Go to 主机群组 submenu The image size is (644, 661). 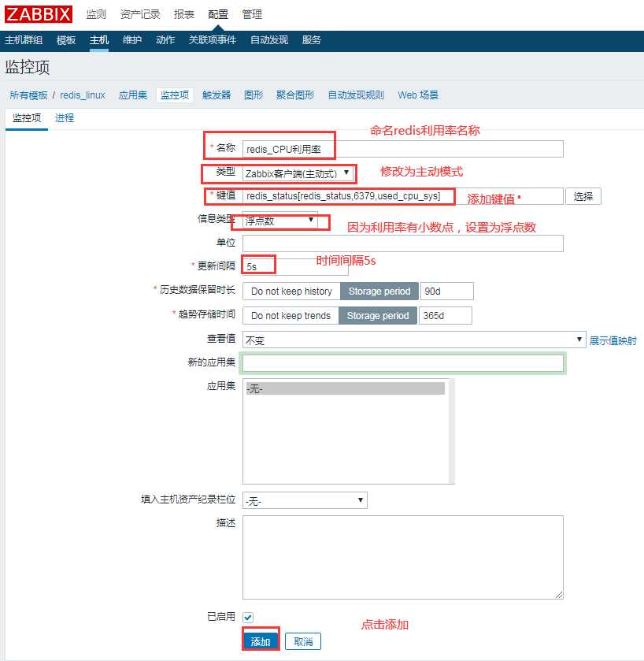[24, 40]
